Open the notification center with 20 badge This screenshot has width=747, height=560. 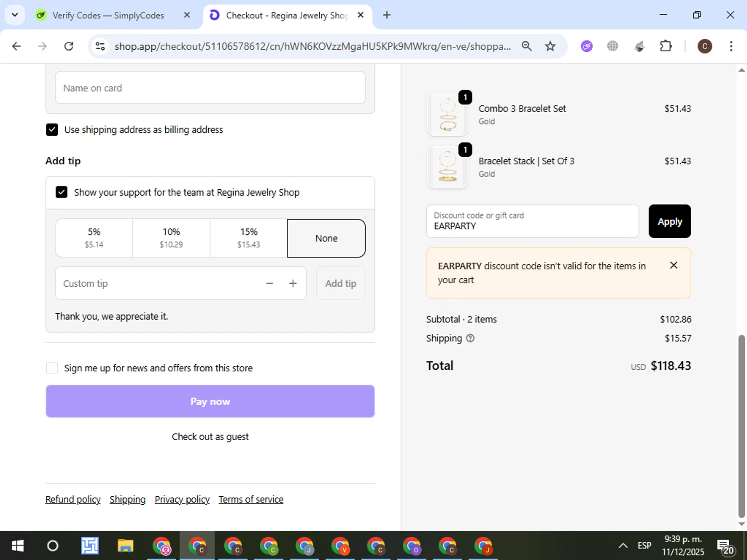(725, 547)
